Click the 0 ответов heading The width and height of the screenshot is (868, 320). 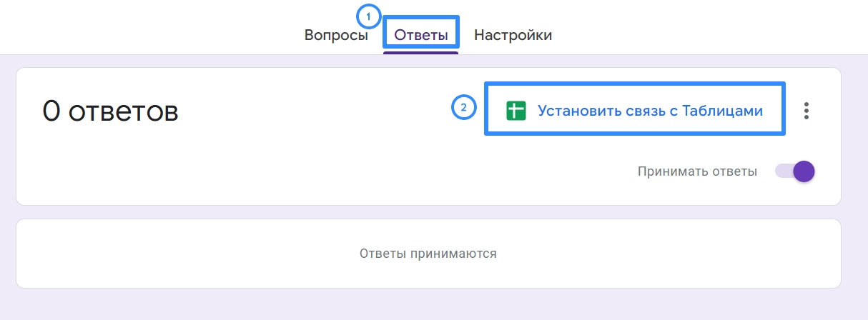pyautogui.click(x=110, y=111)
